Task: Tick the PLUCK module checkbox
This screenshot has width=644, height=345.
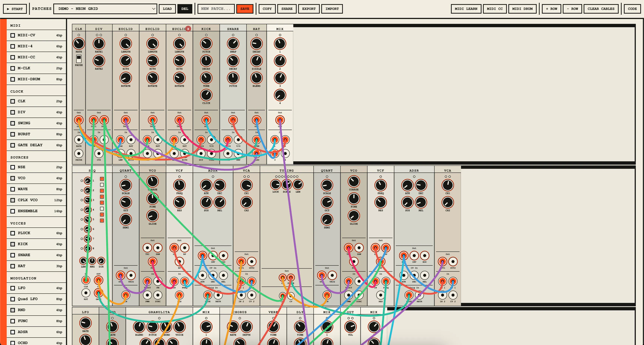Action: [x=13, y=233]
